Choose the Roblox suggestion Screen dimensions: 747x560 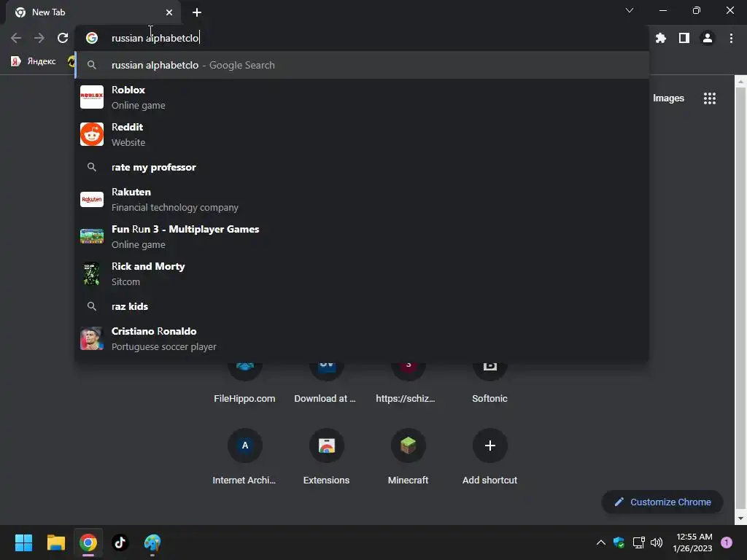tap(362, 97)
